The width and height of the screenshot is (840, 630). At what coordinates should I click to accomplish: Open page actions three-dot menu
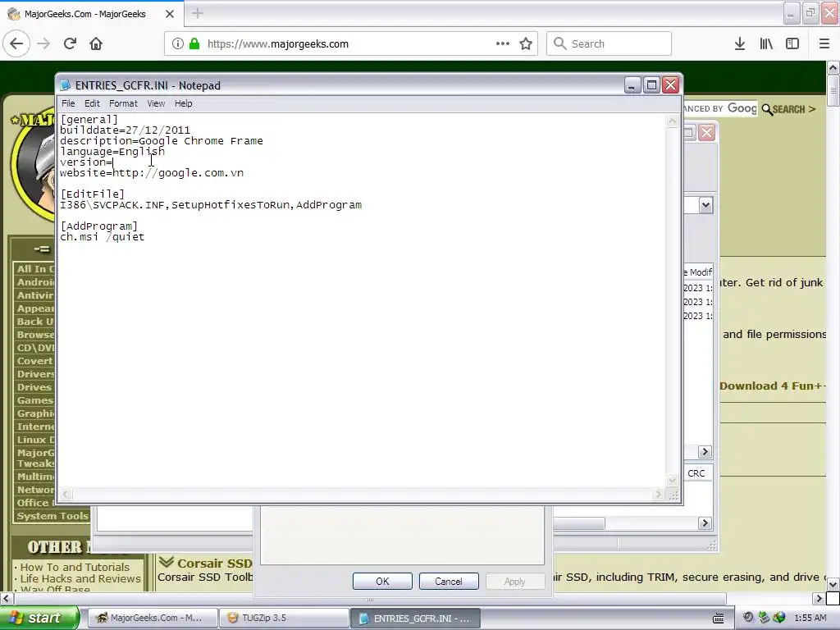click(503, 43)
